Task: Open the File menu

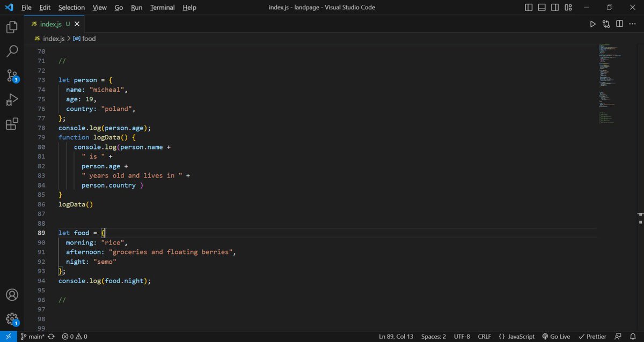Action: click(27, 8)
